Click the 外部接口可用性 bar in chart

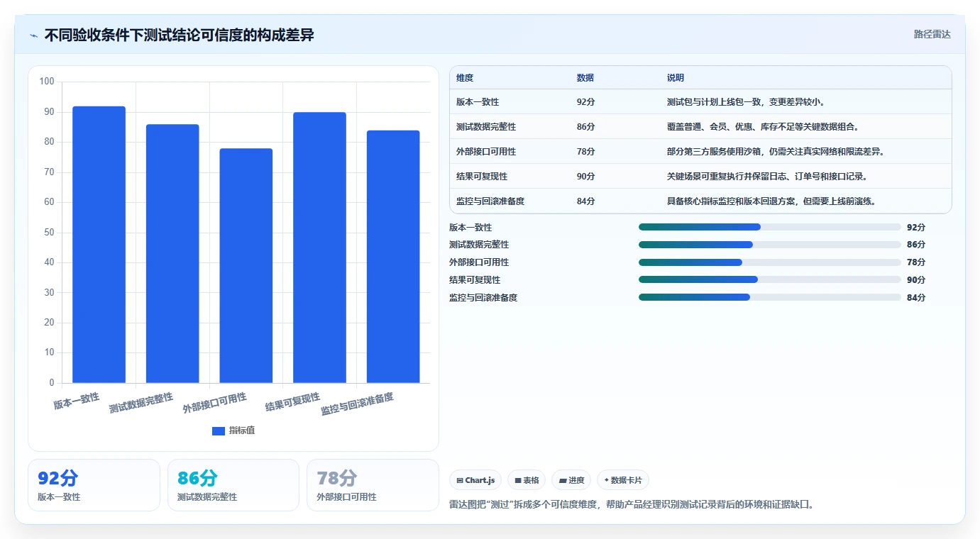pos(246,266)
